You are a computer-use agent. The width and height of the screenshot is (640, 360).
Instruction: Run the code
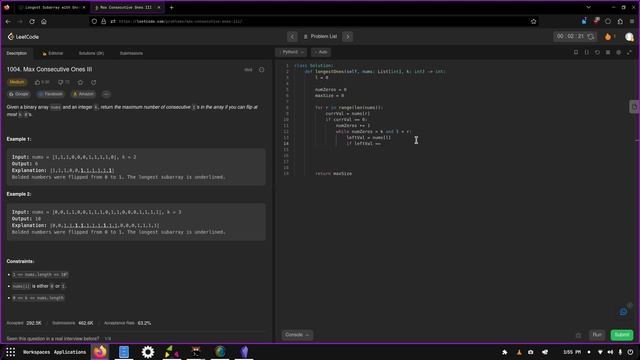597,335
